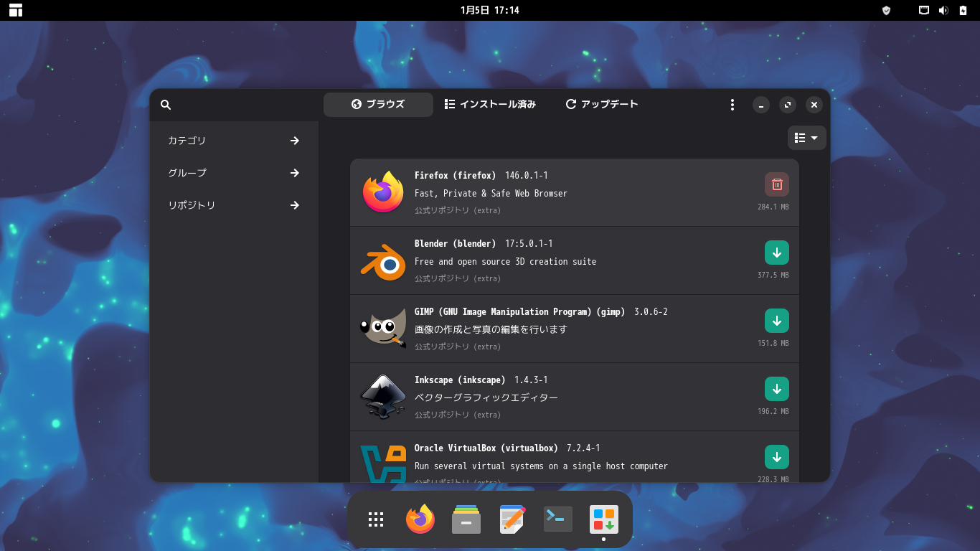Screen dimensions: 980x551
Task: Expand the カテゴリ section
Action: coord(234,141)
